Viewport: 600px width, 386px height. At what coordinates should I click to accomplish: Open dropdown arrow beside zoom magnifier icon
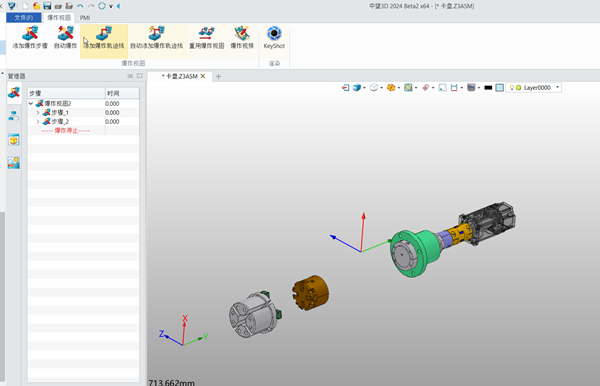[416, 88]
